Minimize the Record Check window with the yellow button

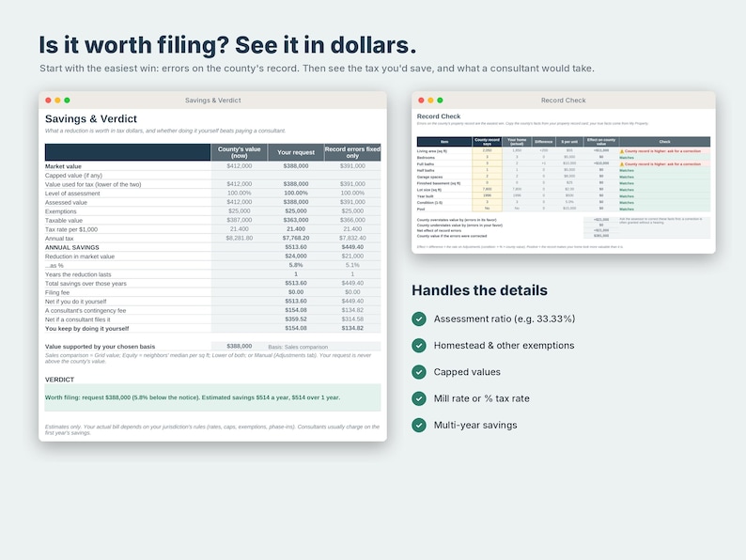coord(430,101)
